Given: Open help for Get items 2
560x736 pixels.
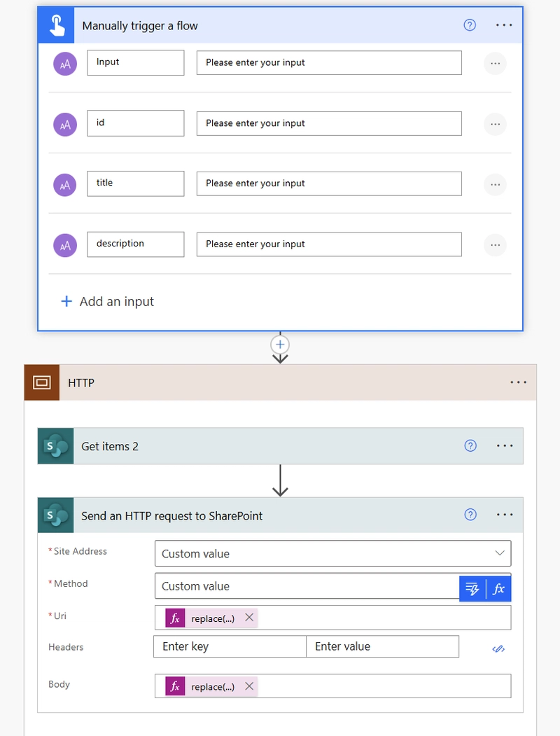Looking at the screenshot, I should tap(470, 445).
